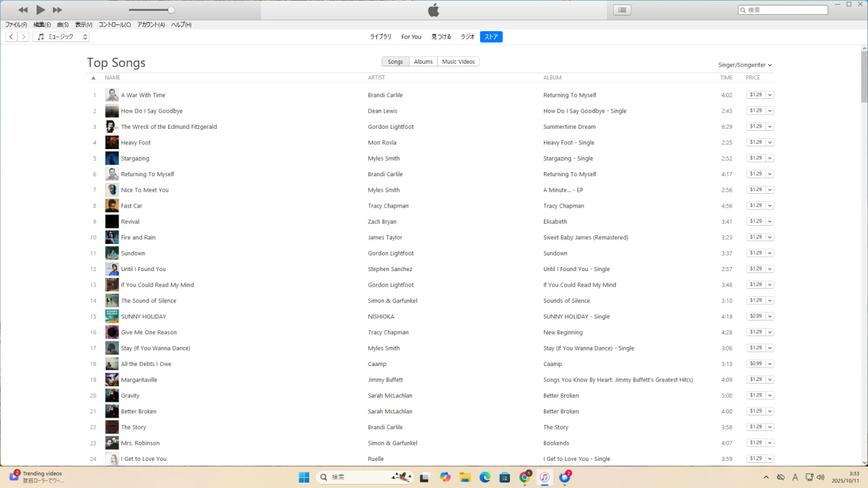The image size is (868, 488).
Task: Select the Songs segment button
Action: [395, 62]
